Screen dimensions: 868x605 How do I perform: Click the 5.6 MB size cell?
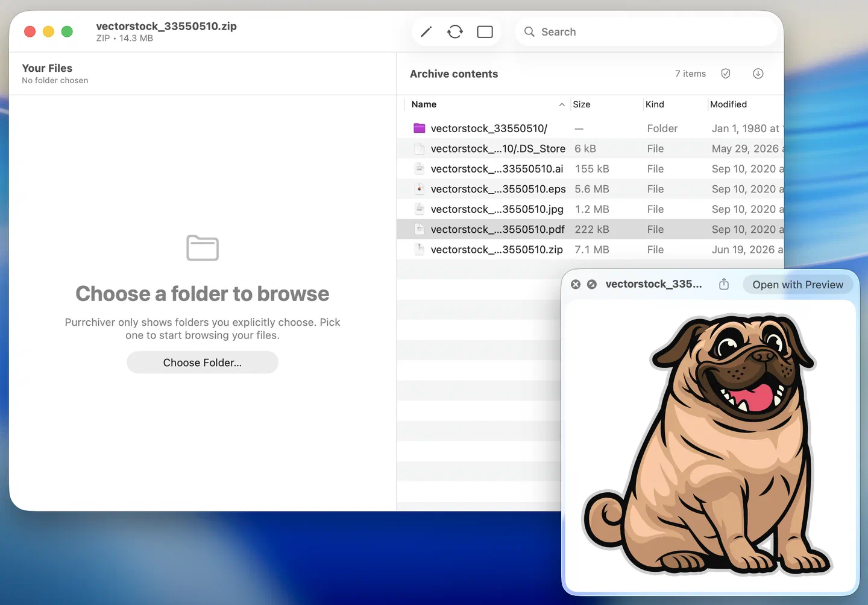[x=592, y=189]
